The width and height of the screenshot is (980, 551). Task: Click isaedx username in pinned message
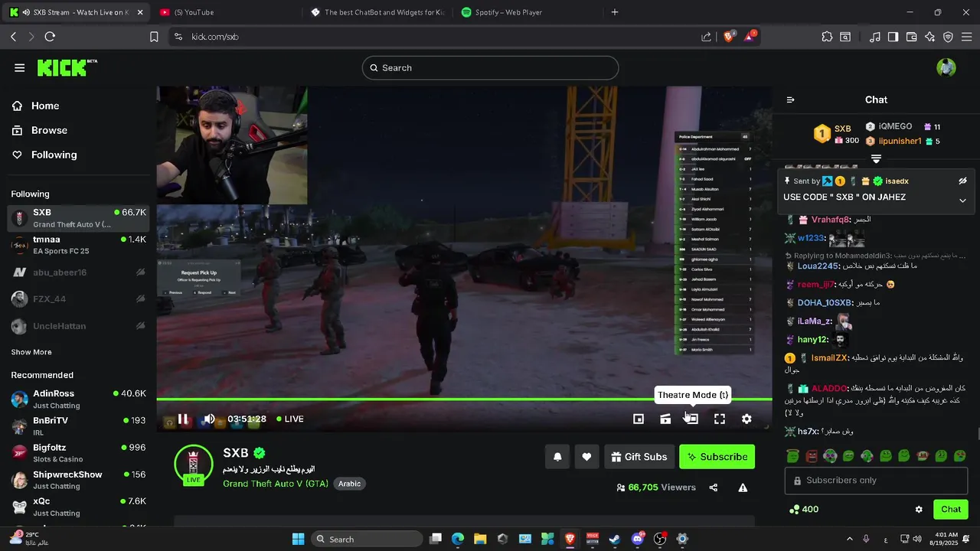(897, 181)
